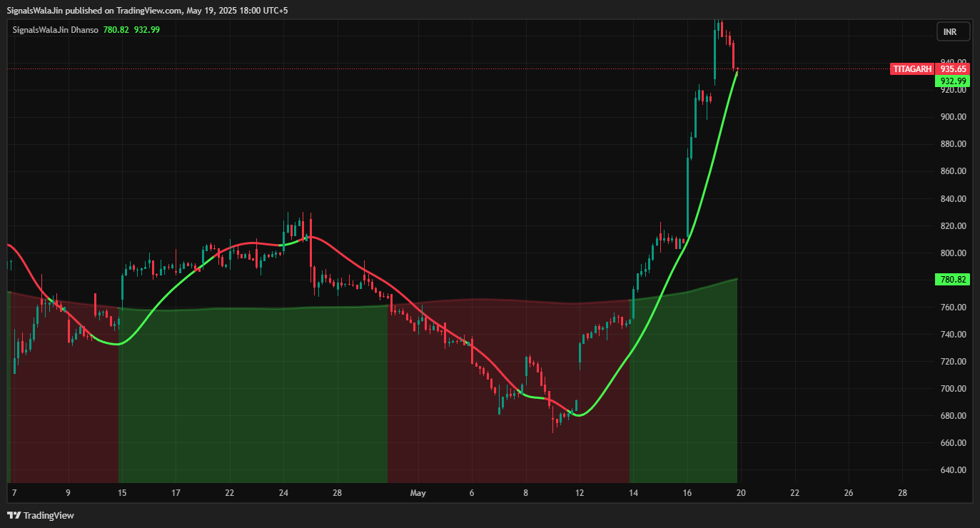Select the SignalsWalaJin Dhanso indicator legend
The height and width of the screenshot is (528, 980).
(x=56, y=29)
